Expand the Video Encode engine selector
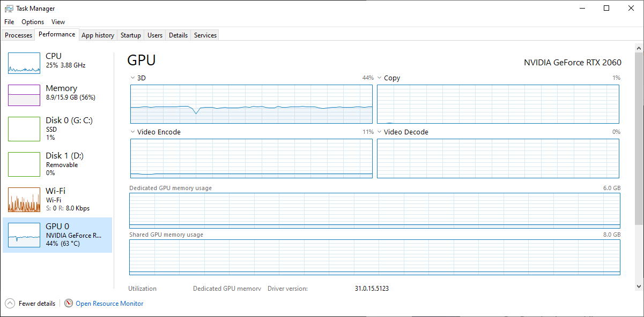Screen dimensions: 644x317 [x=133, y=132]
